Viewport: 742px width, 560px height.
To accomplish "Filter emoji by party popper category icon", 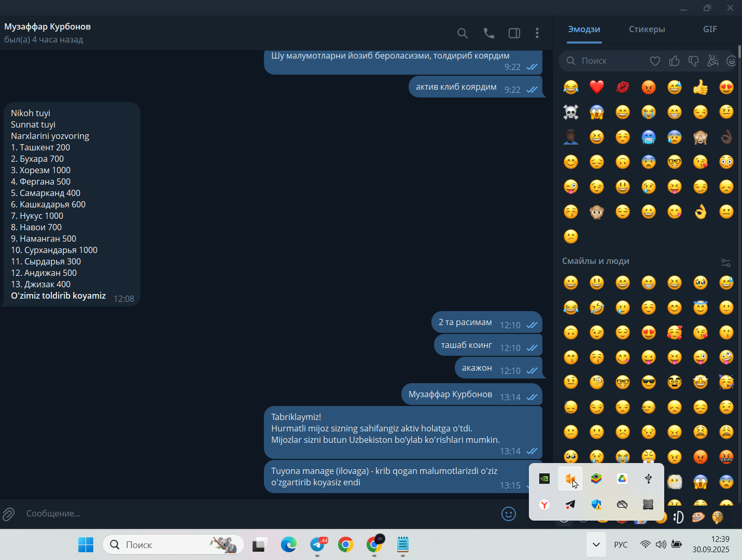I will [713, 61].
